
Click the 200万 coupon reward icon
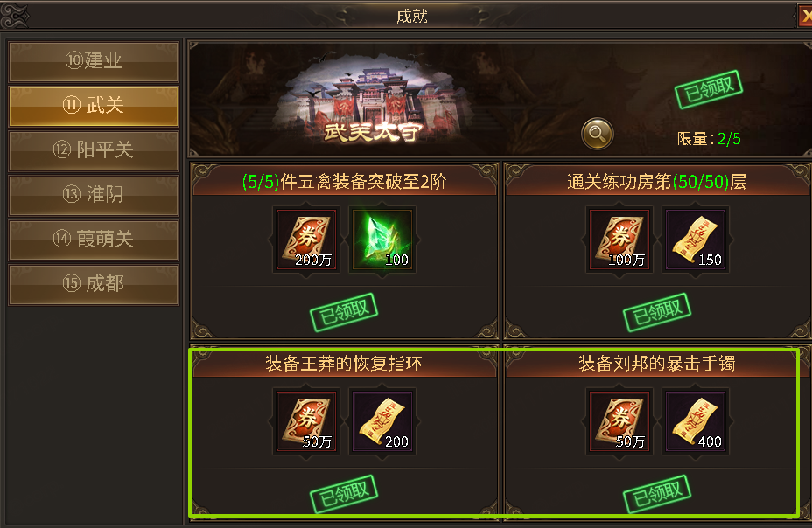[306, 240]
